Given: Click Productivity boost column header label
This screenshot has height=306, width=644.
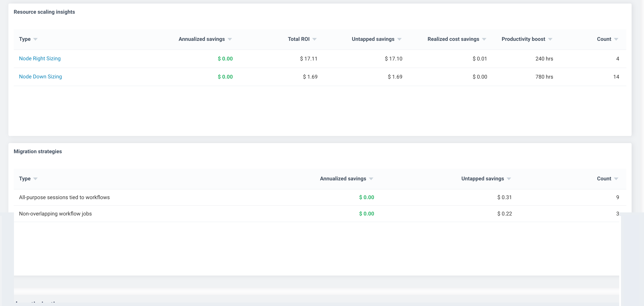Looking at the screenshot, I should pos(523,39).
